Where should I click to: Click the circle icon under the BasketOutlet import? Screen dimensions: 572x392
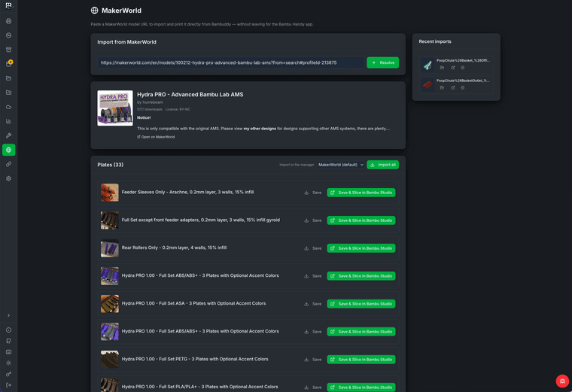pos(463,88)
